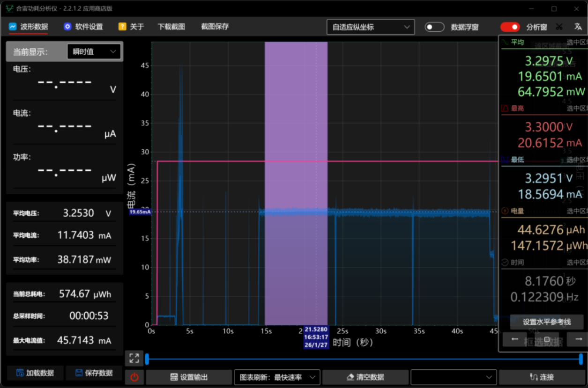Image resolution: width=588 pixels, height=388 pixels.
Task: Click the scissors icon in the top bar
Action: click(x=559, y=27)
